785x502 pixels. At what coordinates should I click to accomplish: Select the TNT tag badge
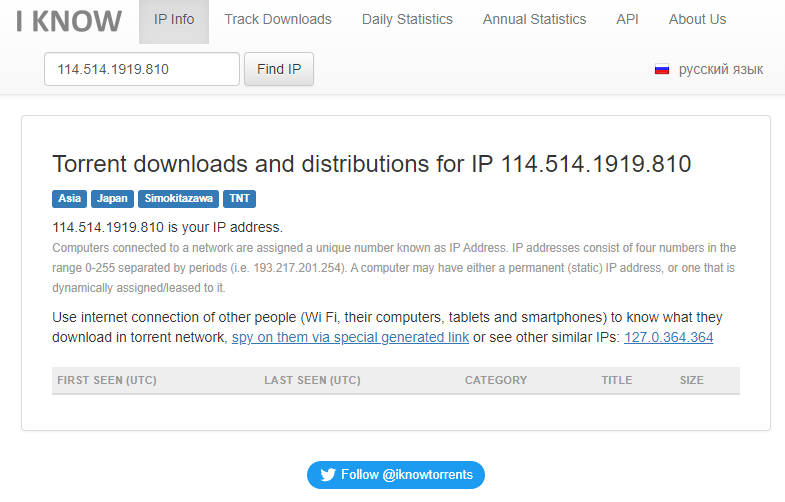pos(239,199)
